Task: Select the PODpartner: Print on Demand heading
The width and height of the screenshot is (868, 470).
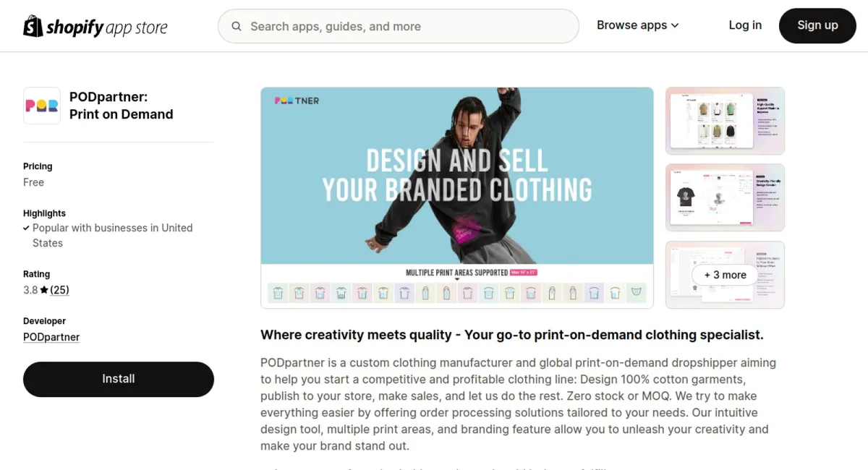Action: (122, 106)
